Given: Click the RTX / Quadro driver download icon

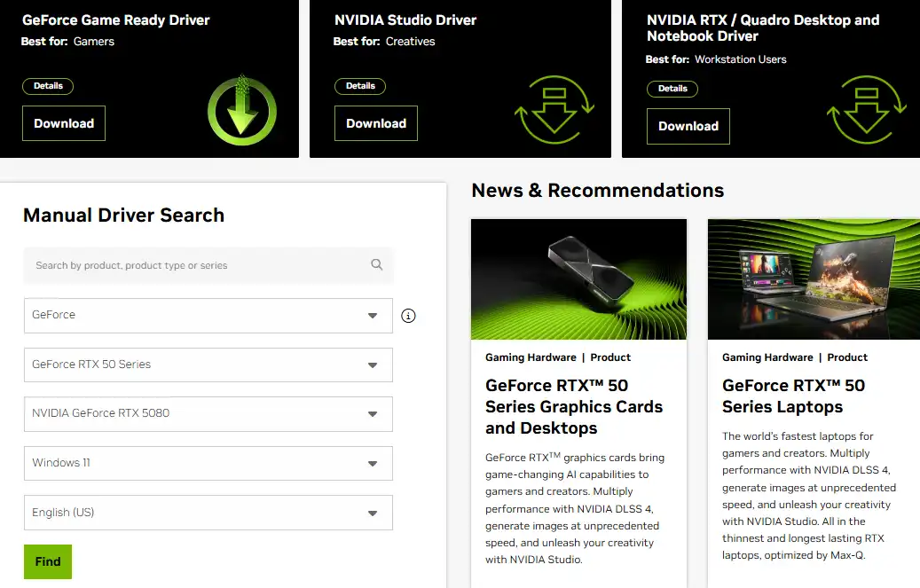Looking at the screenshot, I should [867, 110].
